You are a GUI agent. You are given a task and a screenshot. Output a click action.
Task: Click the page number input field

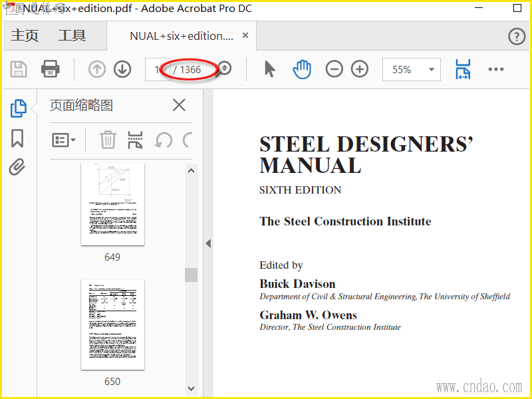157,70
